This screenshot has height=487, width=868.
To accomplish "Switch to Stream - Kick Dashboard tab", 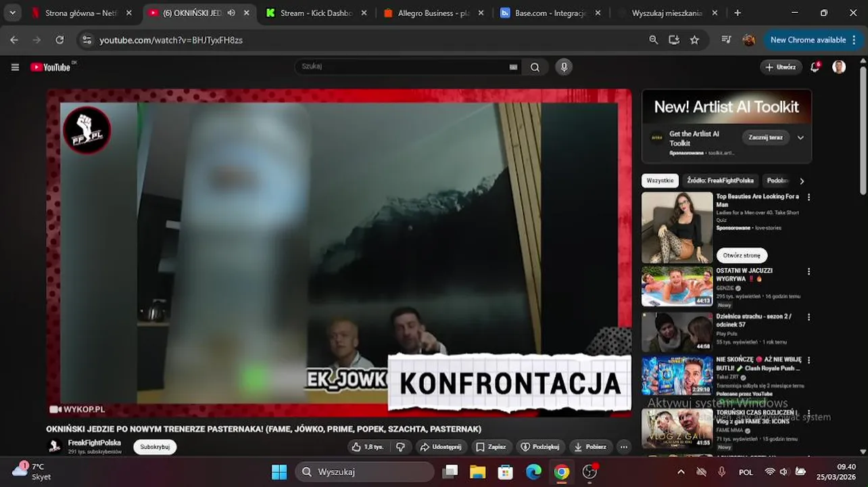I will (317, 13).
